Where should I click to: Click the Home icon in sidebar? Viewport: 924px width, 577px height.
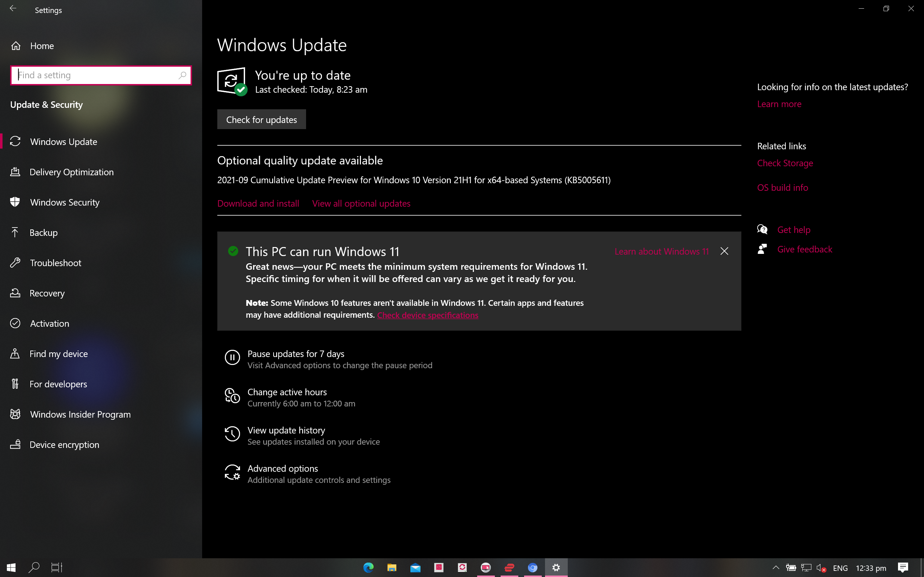[x=16, y=46]
